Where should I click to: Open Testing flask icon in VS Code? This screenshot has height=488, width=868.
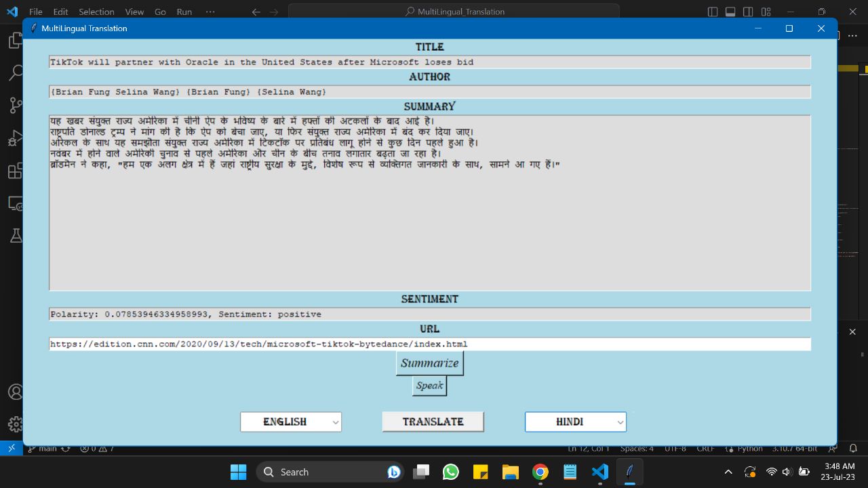15,236
